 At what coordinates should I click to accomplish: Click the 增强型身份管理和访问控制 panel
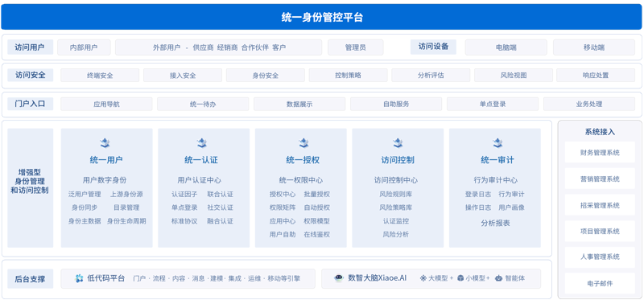click(x=31, y=188)
